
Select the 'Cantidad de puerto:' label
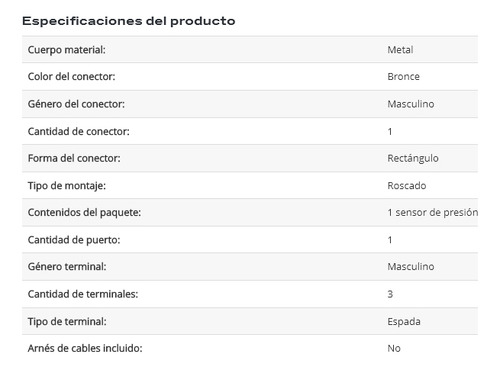tap(74, 240)
